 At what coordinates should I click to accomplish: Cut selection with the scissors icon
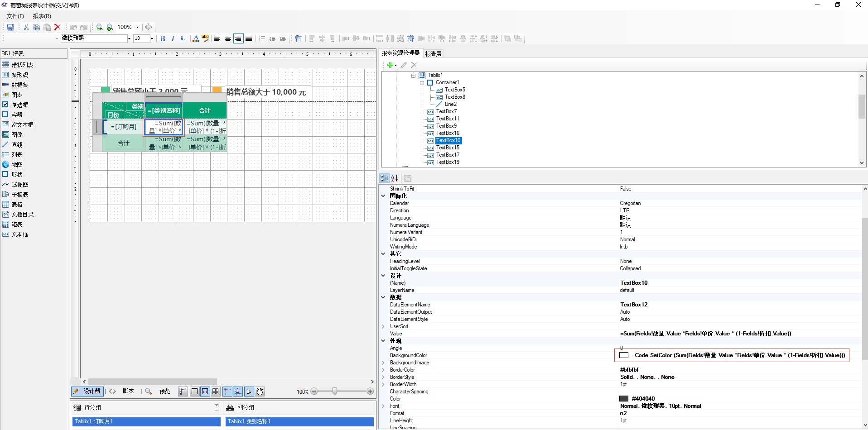pos(26,27)
